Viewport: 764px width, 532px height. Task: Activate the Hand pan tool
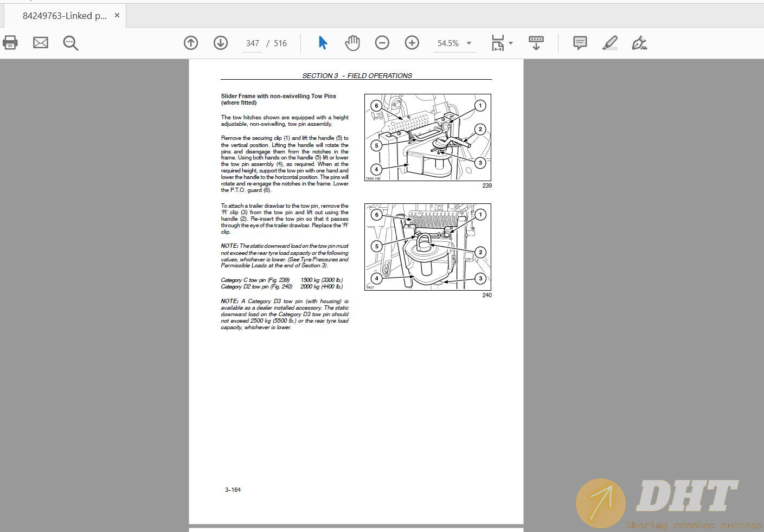(x=352, y=43)
